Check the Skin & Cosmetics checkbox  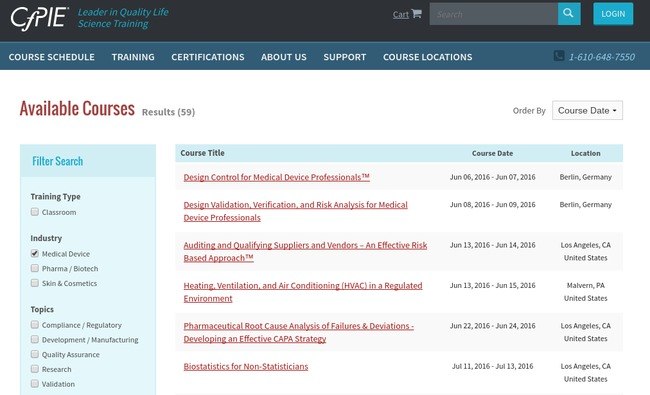pyautogui.click(x=35, y=283)
